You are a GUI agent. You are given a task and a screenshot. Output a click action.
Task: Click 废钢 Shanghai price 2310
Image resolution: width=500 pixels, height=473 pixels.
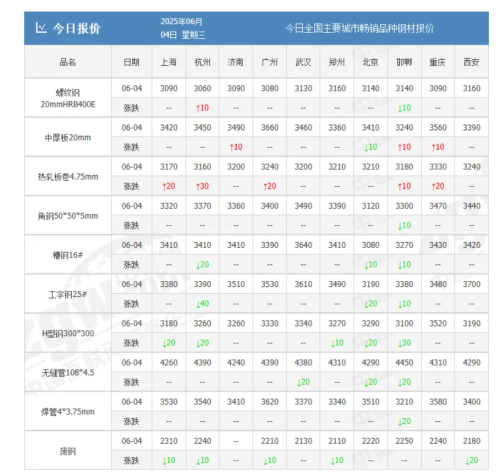coord(169,441)
